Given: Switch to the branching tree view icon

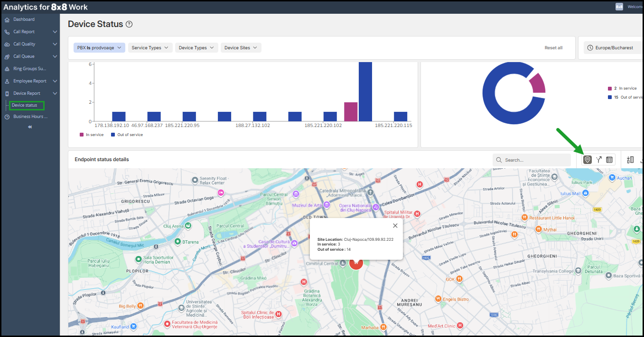Looking at the screenshot, I should [599, 160].
